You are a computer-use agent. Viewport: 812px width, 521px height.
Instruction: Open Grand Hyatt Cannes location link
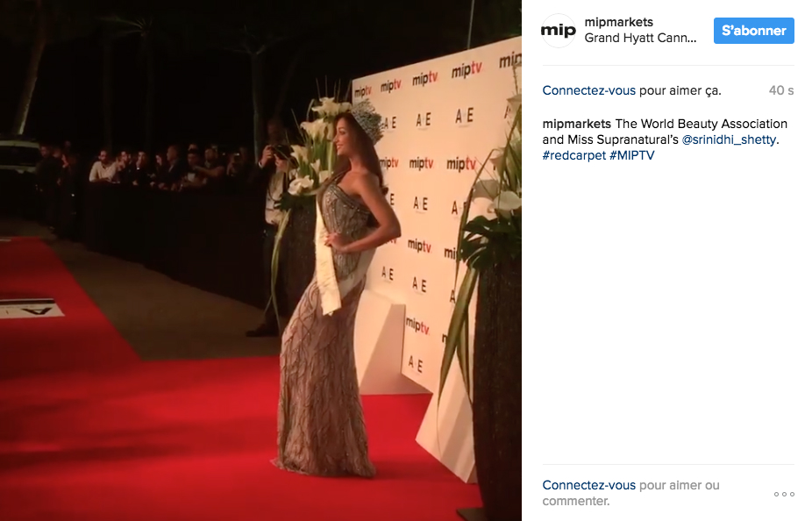[x=641, y=38]
